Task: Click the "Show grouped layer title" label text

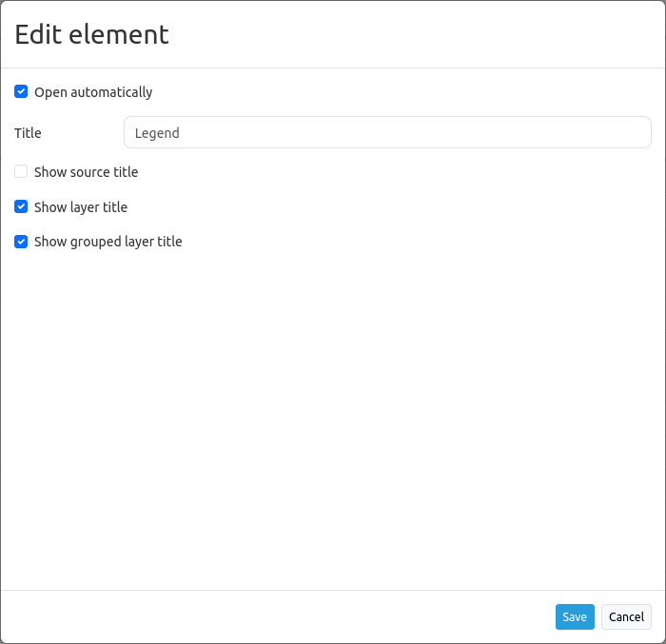Action: 108,242
